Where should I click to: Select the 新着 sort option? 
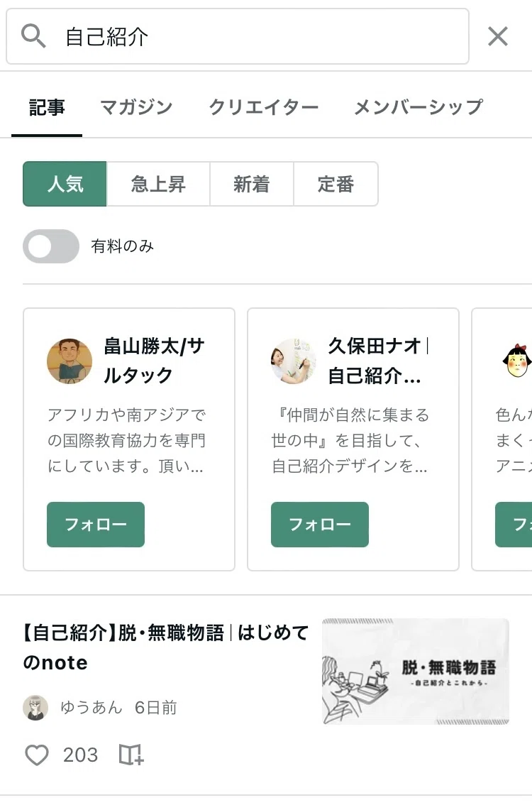pos(251,184)
